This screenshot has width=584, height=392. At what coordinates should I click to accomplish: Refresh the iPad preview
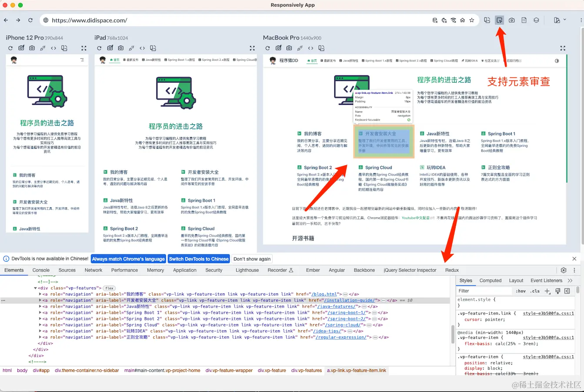point(99,48)
